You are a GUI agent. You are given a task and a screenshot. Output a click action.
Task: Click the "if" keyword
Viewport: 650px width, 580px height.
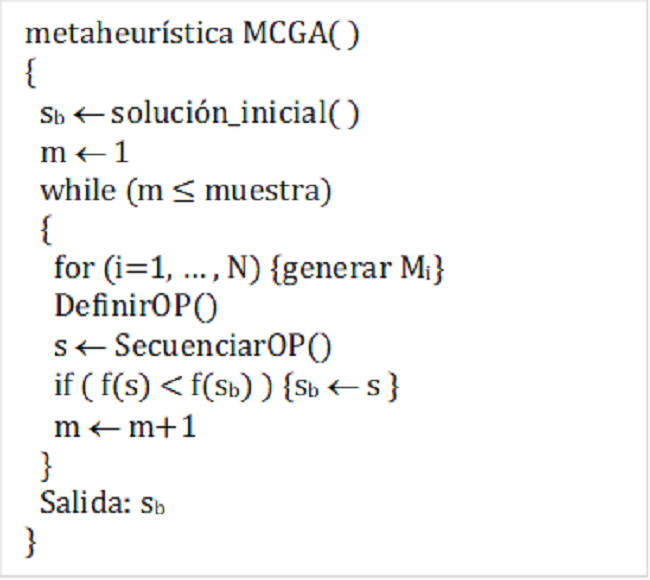[62, 386]
